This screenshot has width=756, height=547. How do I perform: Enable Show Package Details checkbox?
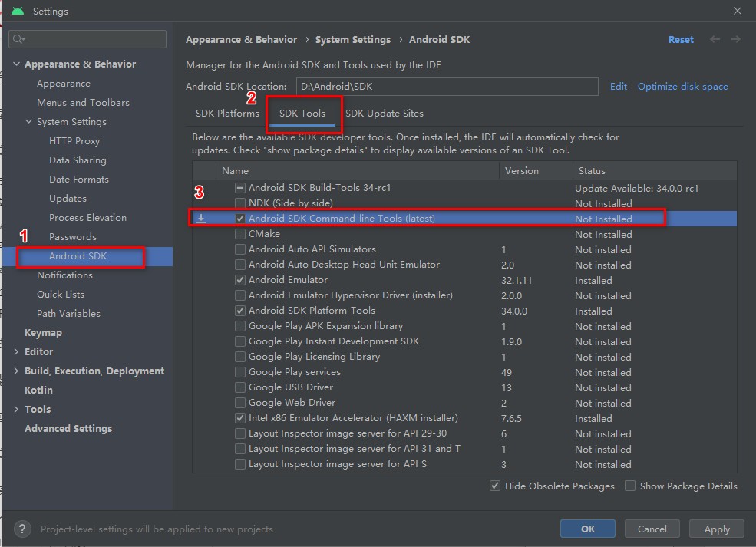point(630,486)
